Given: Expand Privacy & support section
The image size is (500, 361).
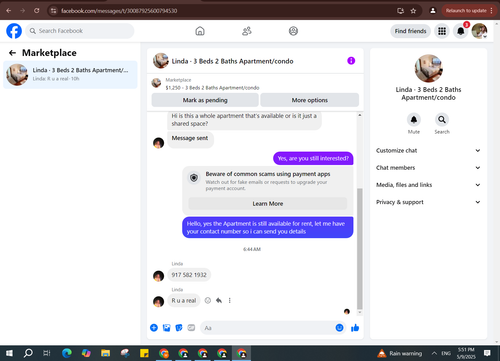Looking at the screenshot, I should (x=428, y=202).
